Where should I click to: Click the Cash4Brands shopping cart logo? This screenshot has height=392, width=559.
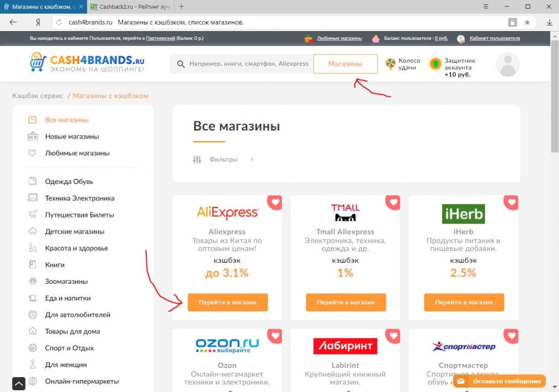pyautogui.click(x=38, y=62)
